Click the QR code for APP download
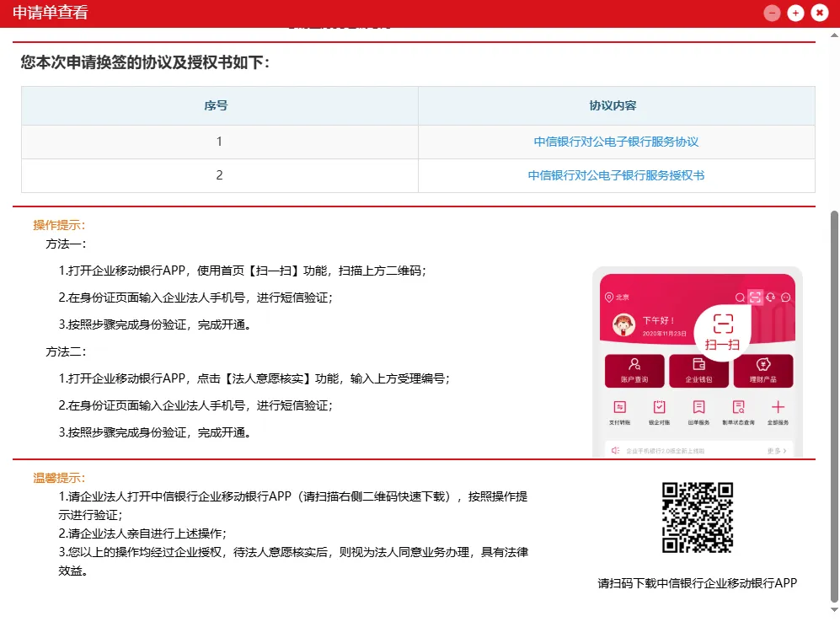 tap(698, 517)
